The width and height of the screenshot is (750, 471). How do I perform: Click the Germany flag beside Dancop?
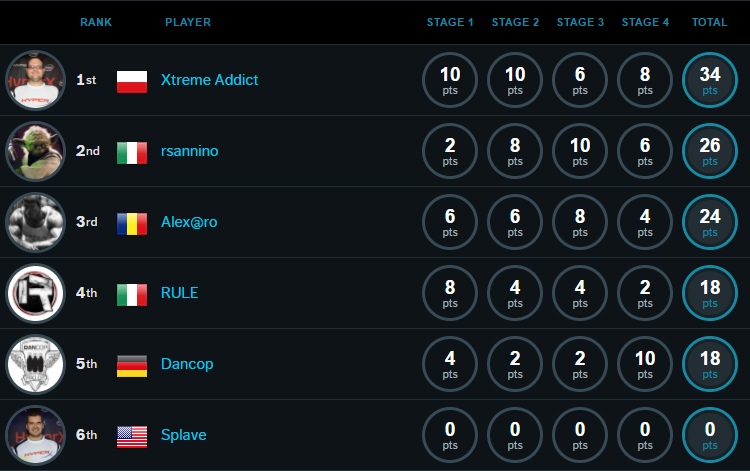click(132, 366)
